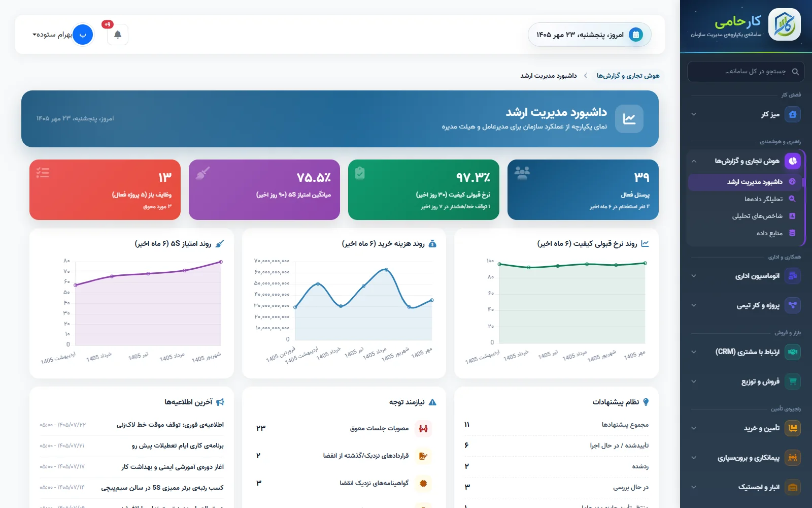Click the انبار و لجستیک icon
The height and width of the screenshot is (508, 812).
coord(793,487)
